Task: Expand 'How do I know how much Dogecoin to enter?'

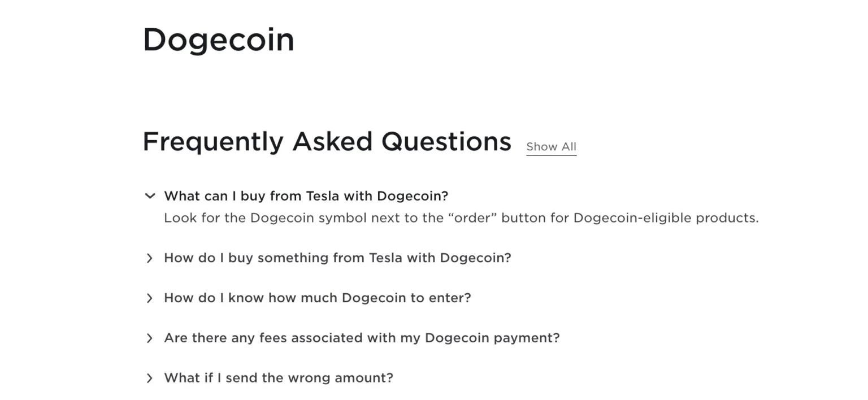Action: tap(317, 298)
